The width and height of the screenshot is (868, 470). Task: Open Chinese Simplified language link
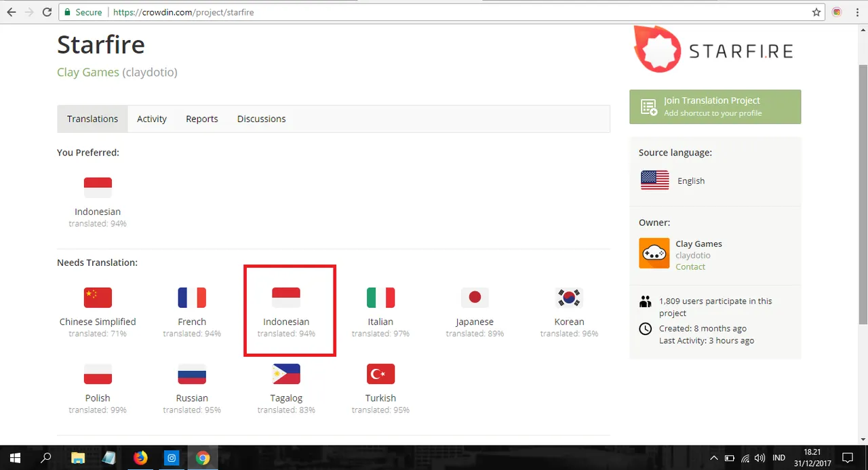coord(98,321)
